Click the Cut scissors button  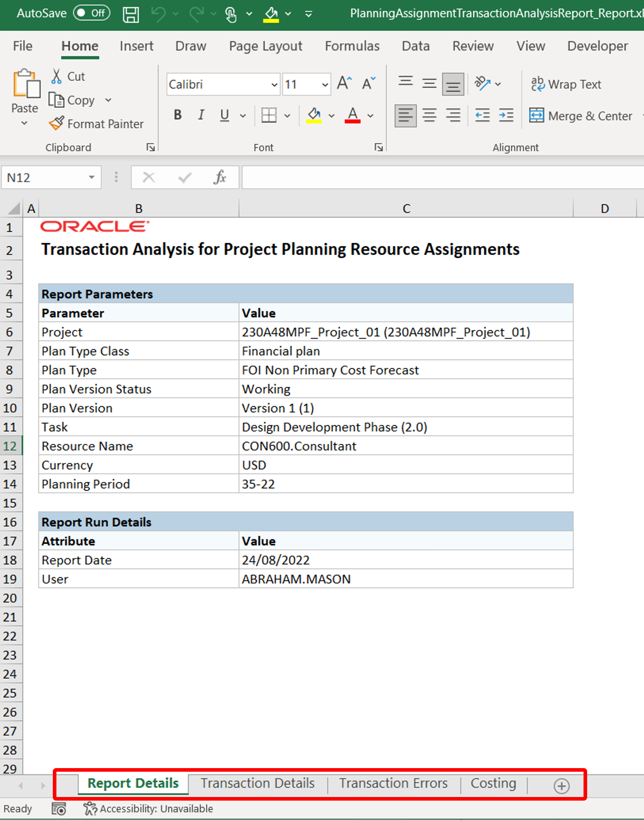68,76
